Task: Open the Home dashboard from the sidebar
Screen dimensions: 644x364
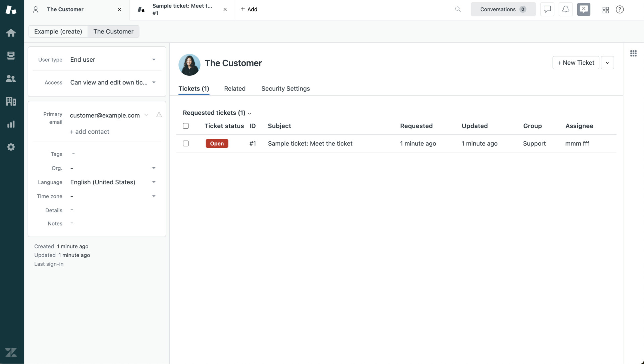Action: point(11,33)
